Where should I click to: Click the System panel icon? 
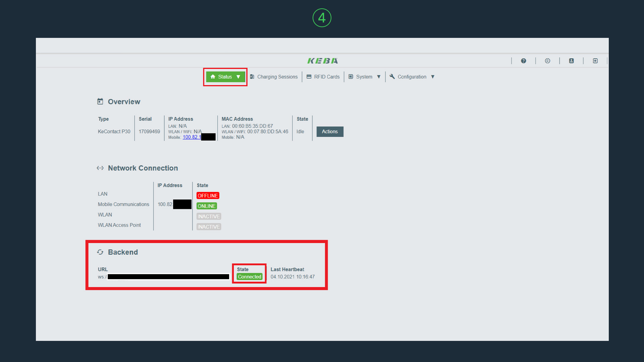[351, 77]
